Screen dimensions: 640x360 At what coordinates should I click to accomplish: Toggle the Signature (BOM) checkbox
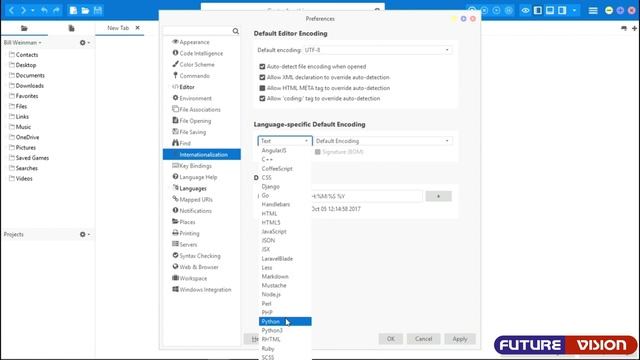318,152
